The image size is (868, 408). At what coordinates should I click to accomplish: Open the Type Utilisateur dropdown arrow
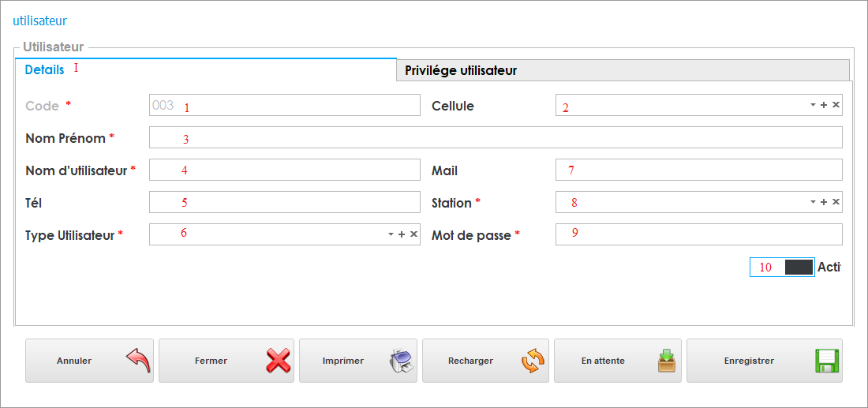tap(390, 234)
